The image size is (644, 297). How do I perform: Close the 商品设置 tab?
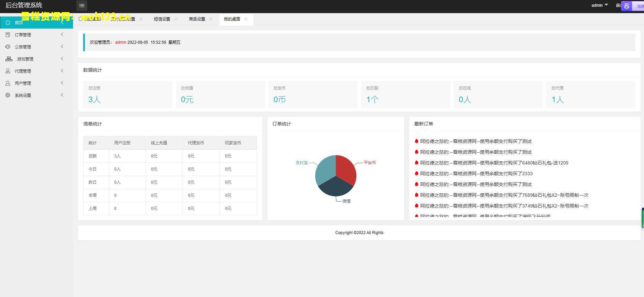(x=211, y=19)
